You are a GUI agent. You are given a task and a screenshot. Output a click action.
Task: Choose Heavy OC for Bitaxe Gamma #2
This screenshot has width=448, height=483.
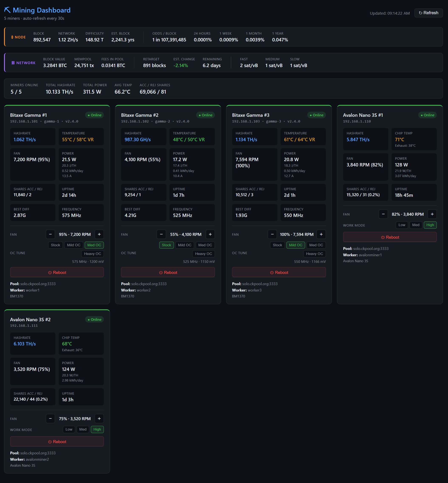click(203, 254)
